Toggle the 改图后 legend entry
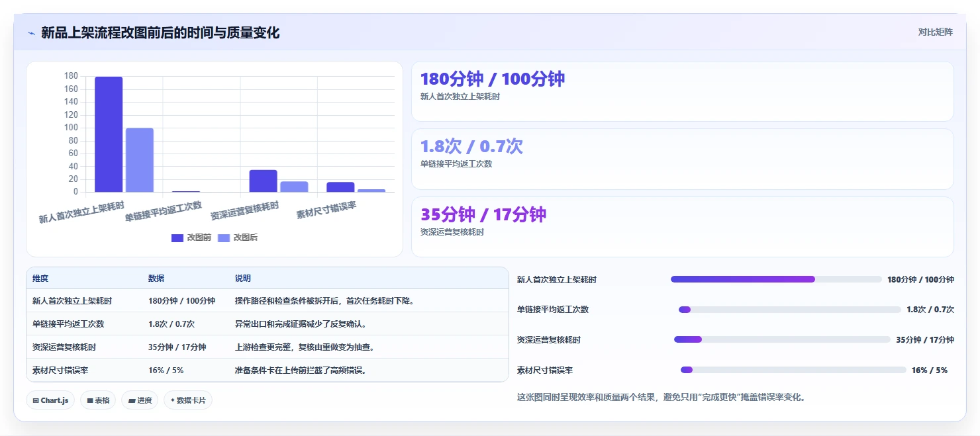980x436 pixels. click(x=237, y=238)
